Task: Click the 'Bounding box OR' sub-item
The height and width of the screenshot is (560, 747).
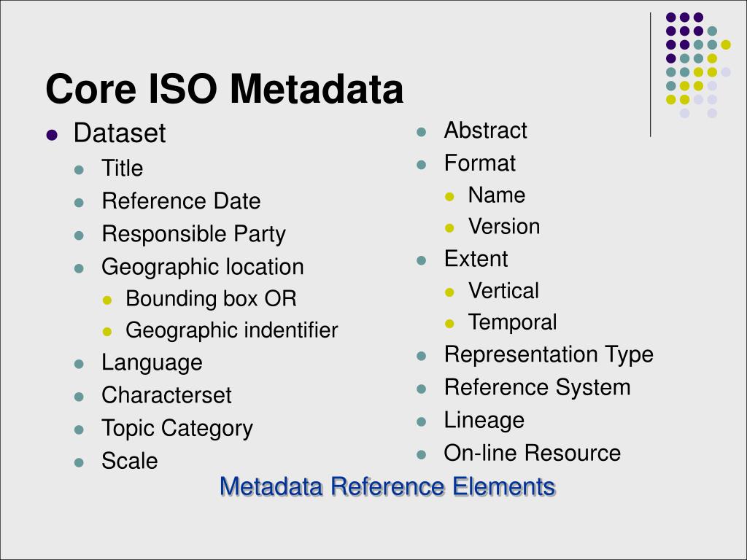Action: tap(211, 298)
